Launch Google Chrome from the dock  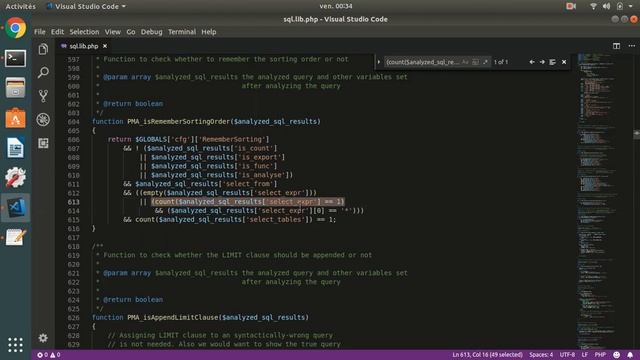16,28
